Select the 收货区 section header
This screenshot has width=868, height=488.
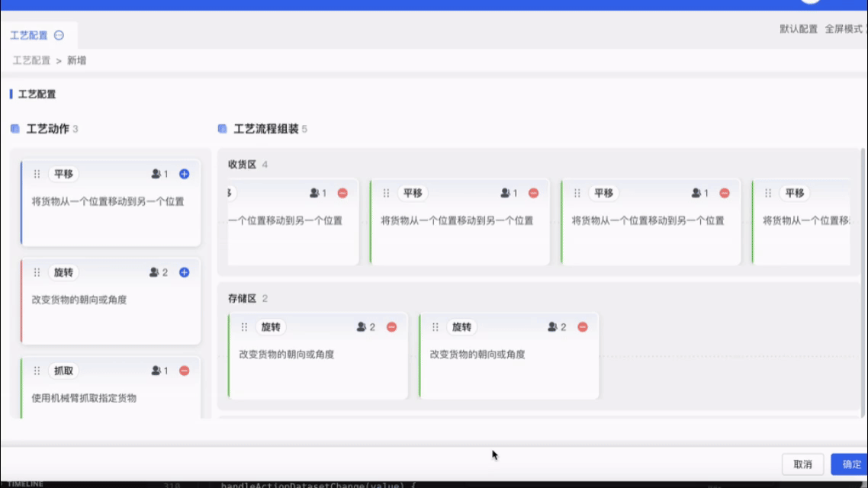tap(242, 165)
